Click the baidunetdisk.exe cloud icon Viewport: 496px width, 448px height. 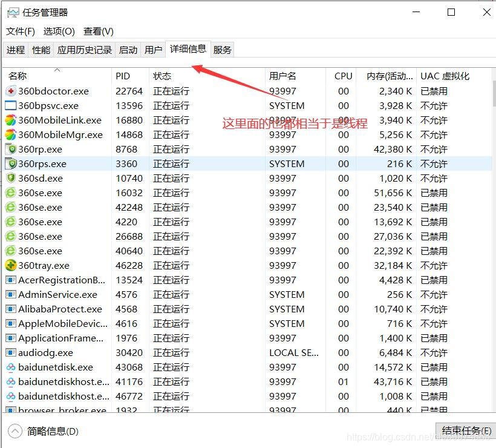[x=11, y=367]
